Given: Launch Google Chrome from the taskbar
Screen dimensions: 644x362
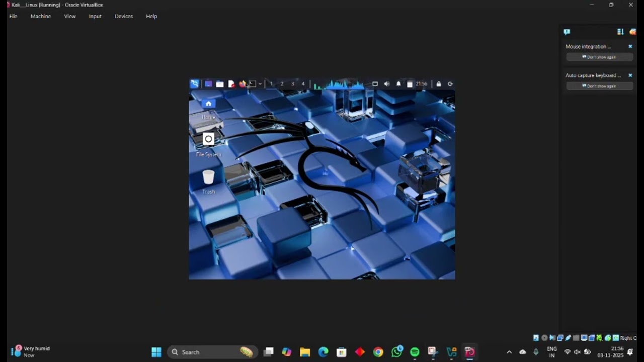Looking at the screenshot, I should tap(378, 352).
